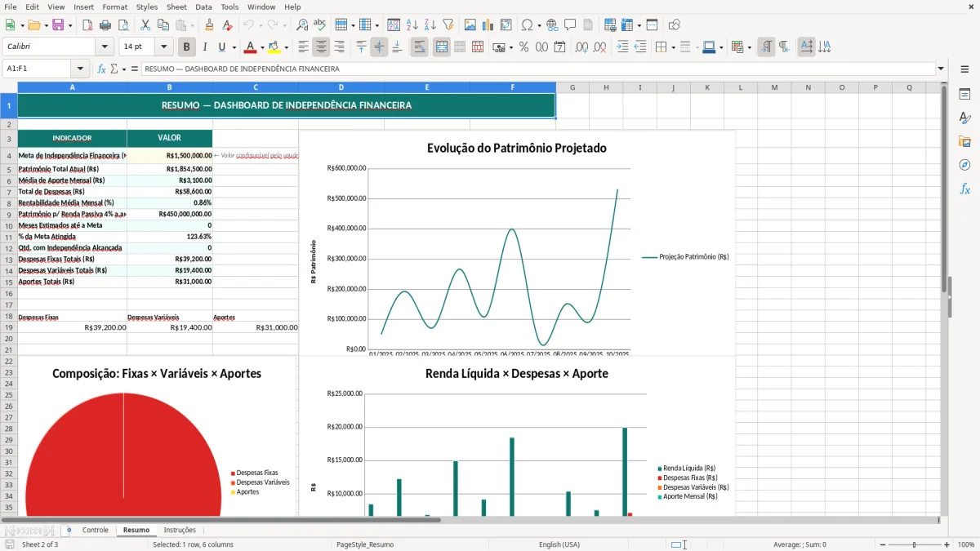
Task: Toggle Print Preview
Action: coord(123,25)
